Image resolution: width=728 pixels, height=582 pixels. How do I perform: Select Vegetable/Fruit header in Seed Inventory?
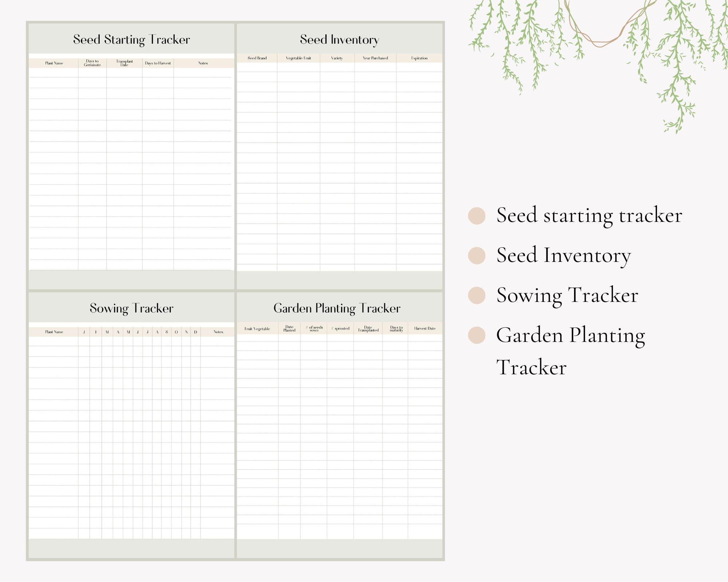[x=298, y=58]
